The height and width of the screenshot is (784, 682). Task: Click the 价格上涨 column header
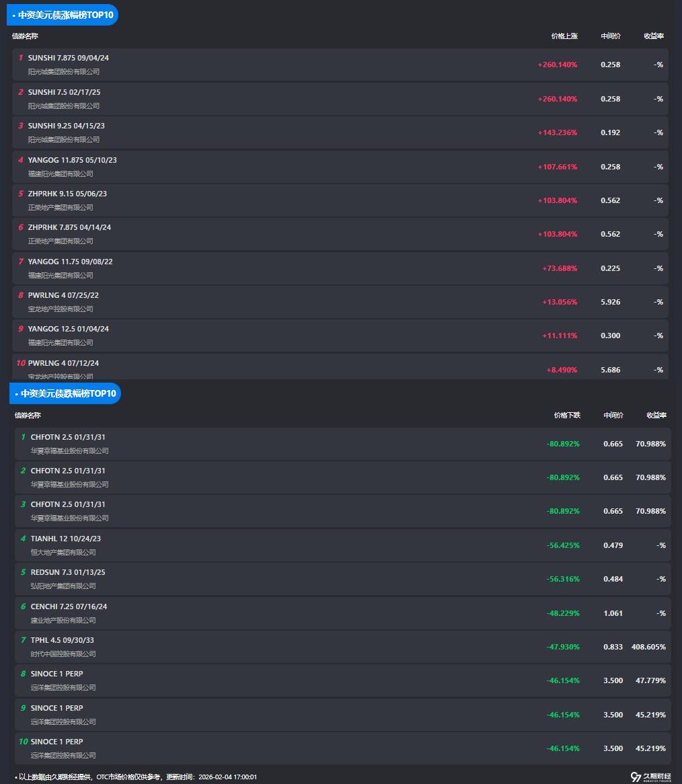coord(564,36)
